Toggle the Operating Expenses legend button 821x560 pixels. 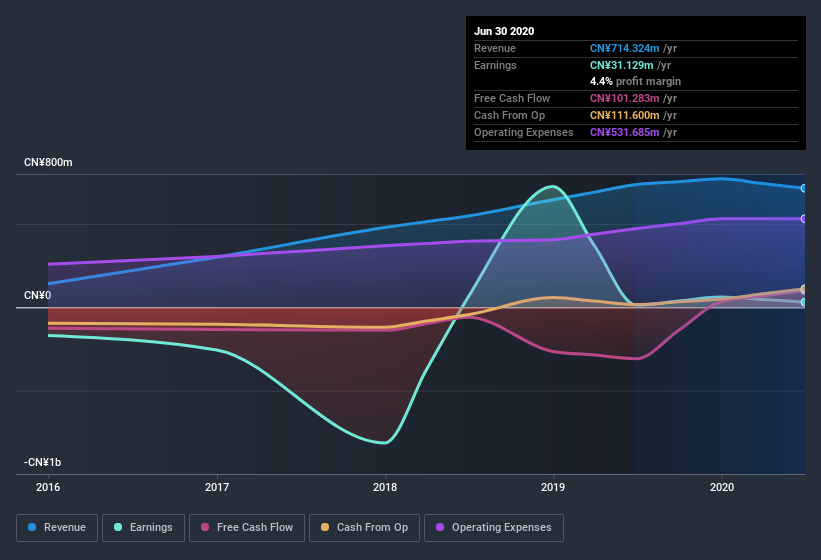tap(494, 528)
